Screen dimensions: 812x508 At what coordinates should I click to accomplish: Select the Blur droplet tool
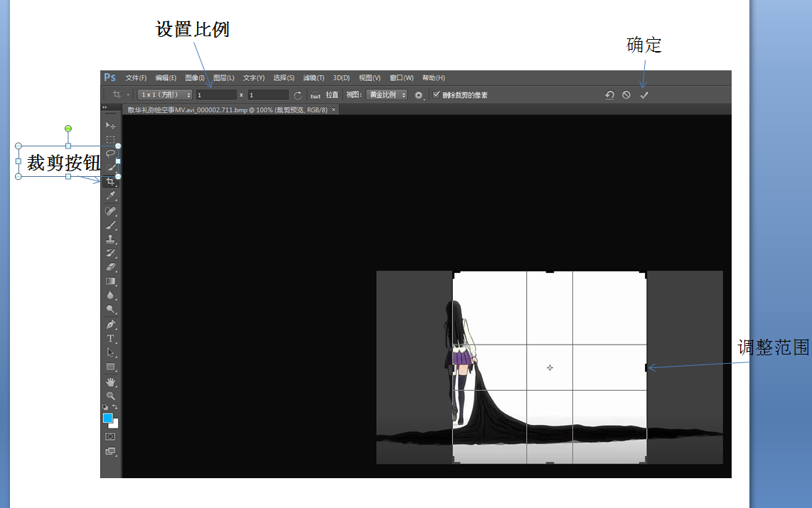(x=110, y=295)
